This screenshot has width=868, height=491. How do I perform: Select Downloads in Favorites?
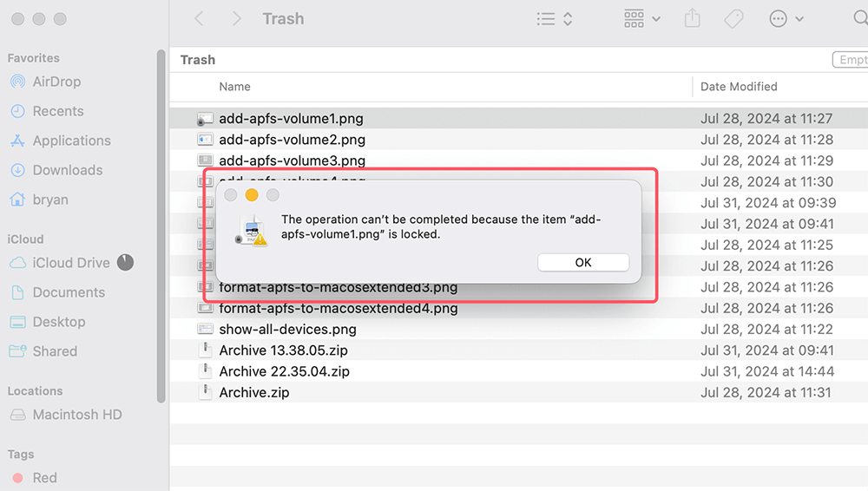pyautogui.click(x=67, y=170)
